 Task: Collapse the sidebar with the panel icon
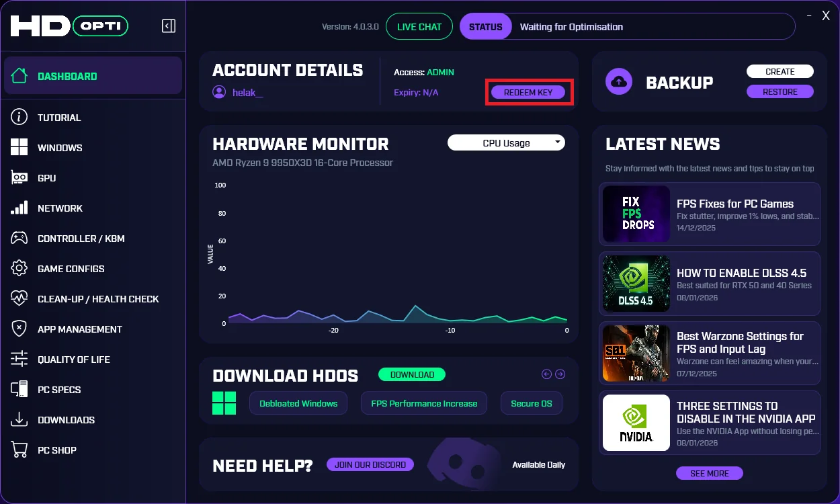(x=169, y=26)
